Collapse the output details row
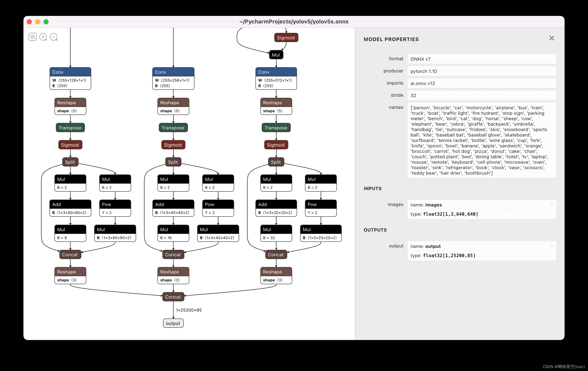The width and height of the screenshot is (588, 371). click(552, 246)
